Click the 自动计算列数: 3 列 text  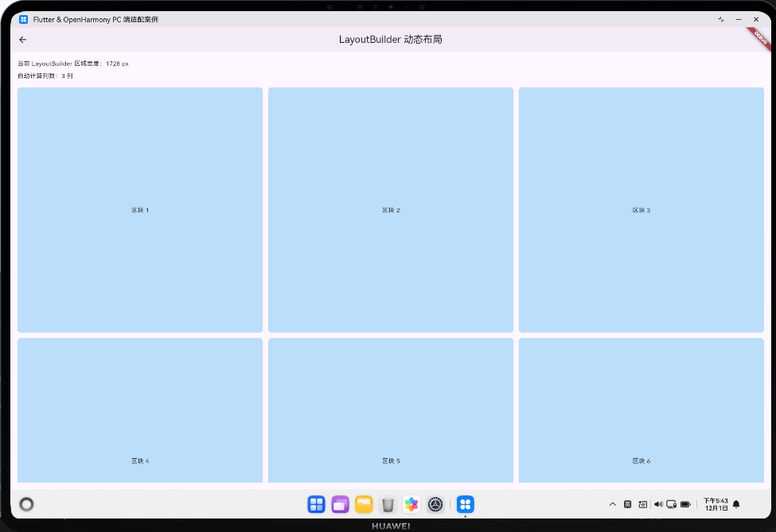pyautogui.click(x=45, y=76)
